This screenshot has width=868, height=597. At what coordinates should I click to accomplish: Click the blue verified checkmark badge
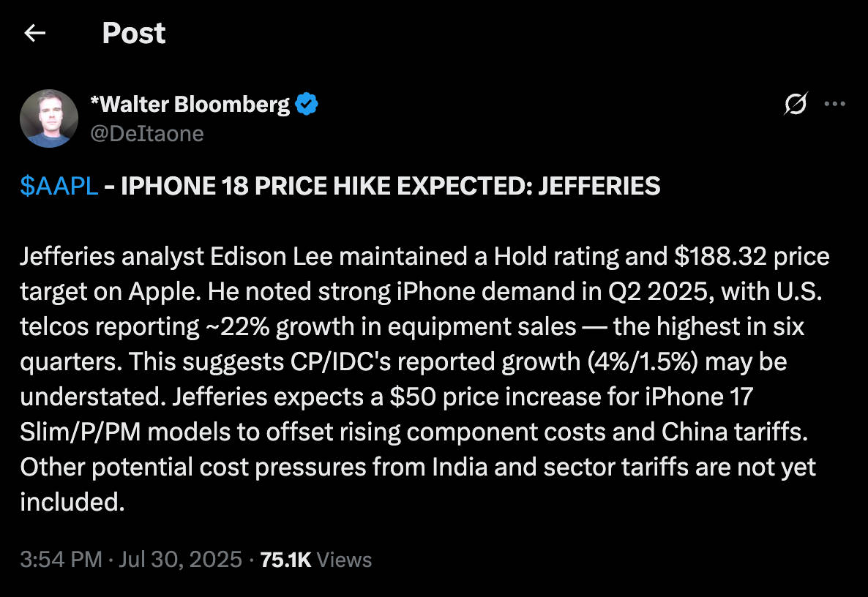(x=307, y=105)
